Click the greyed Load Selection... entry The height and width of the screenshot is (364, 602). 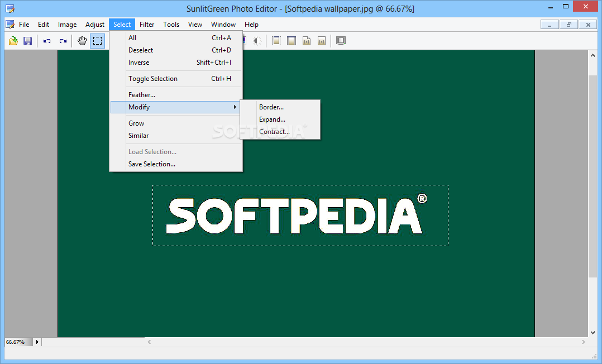tap(176, 152)
